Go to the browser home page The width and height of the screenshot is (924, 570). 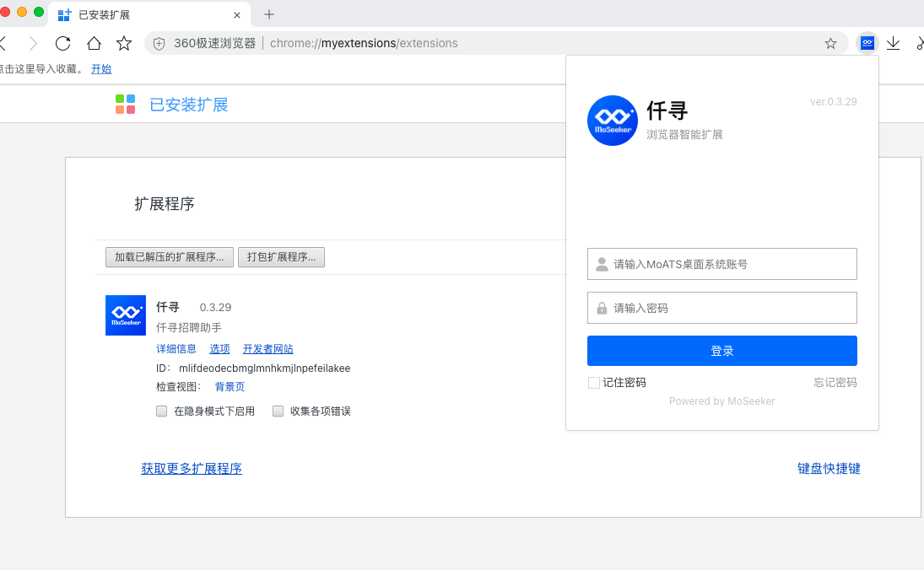(94, 43)
